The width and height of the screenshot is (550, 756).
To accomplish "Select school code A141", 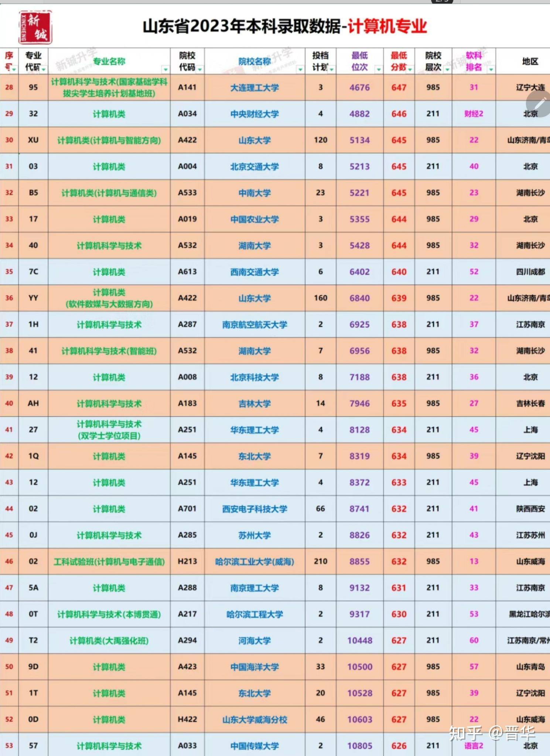I will click(x=187, y=87).
